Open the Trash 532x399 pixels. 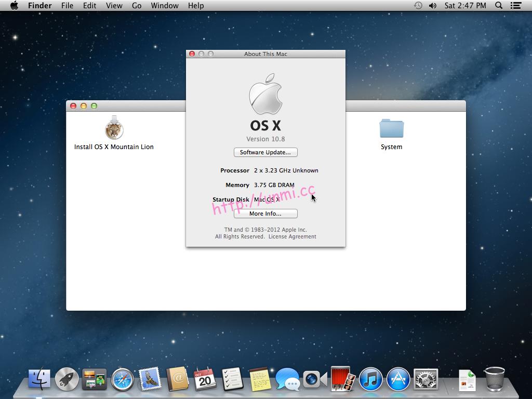[x=495, y=378]
